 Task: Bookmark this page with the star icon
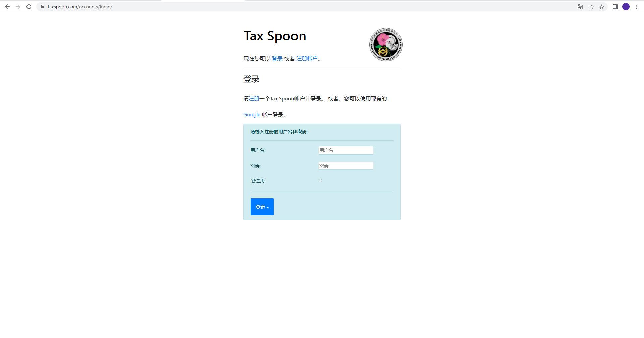tap(602, 7)
